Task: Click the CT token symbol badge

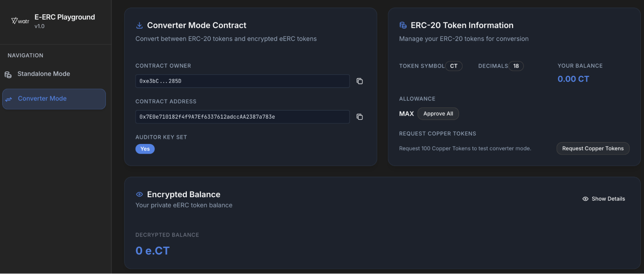Action: coord(454,66)
